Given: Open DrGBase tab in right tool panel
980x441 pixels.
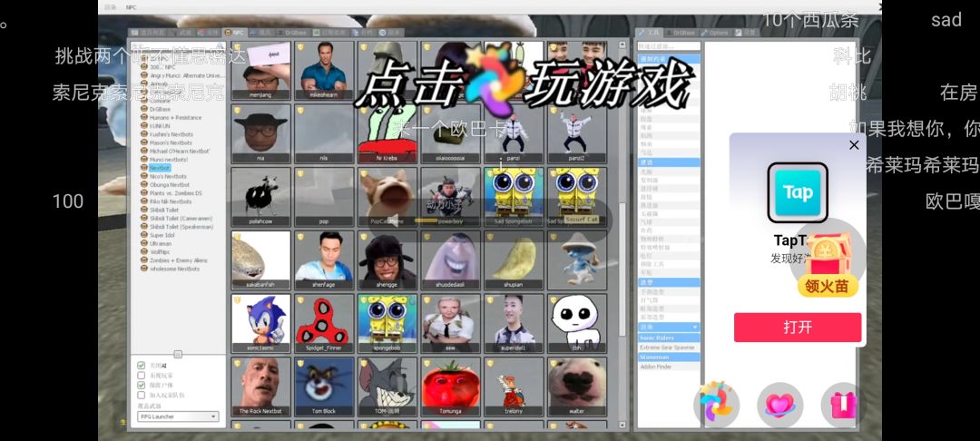Looking at the screenshot, I should click(x=680, y=33).
